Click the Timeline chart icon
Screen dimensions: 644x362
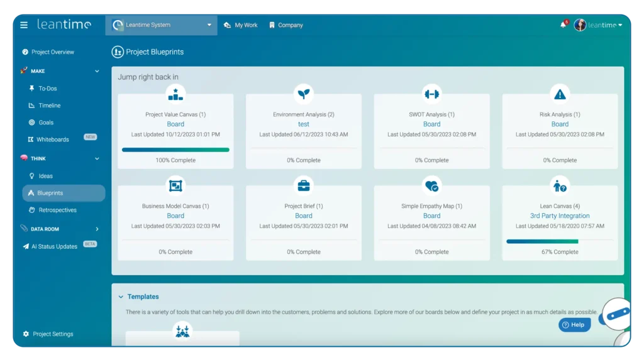point(31,106)
